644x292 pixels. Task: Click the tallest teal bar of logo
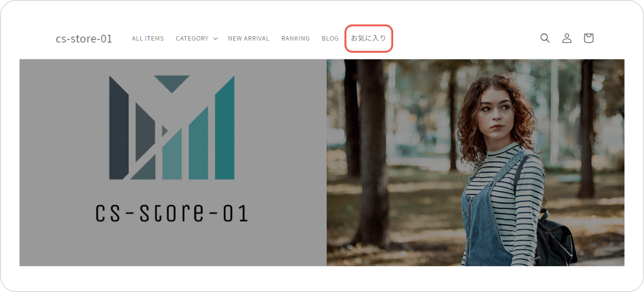point(225,127)
